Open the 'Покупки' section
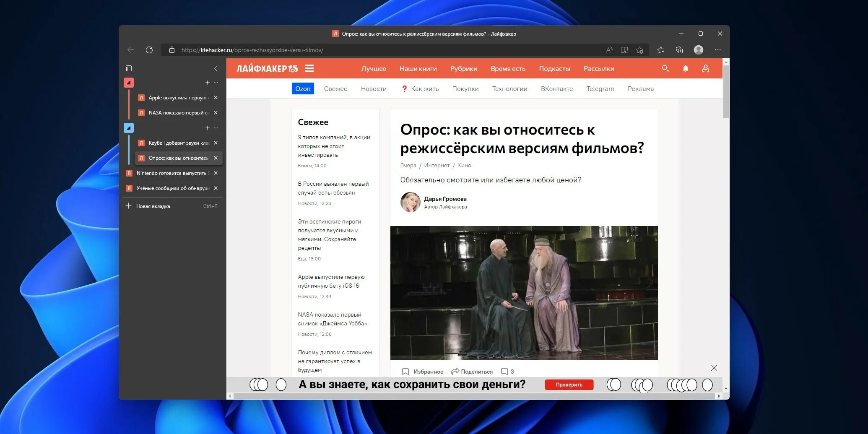This screenshot has height=434, width=868. point(465,89)
